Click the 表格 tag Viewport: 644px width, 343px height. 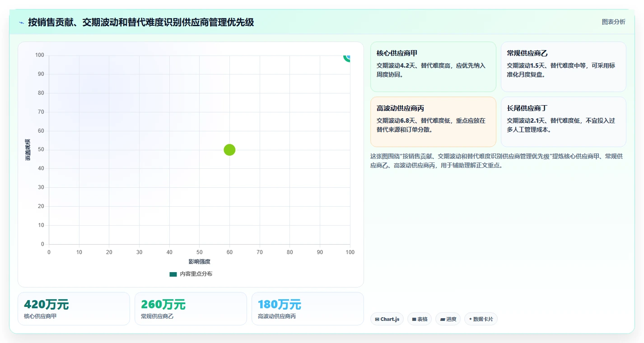pyautogui.click(x=420, y=319)
